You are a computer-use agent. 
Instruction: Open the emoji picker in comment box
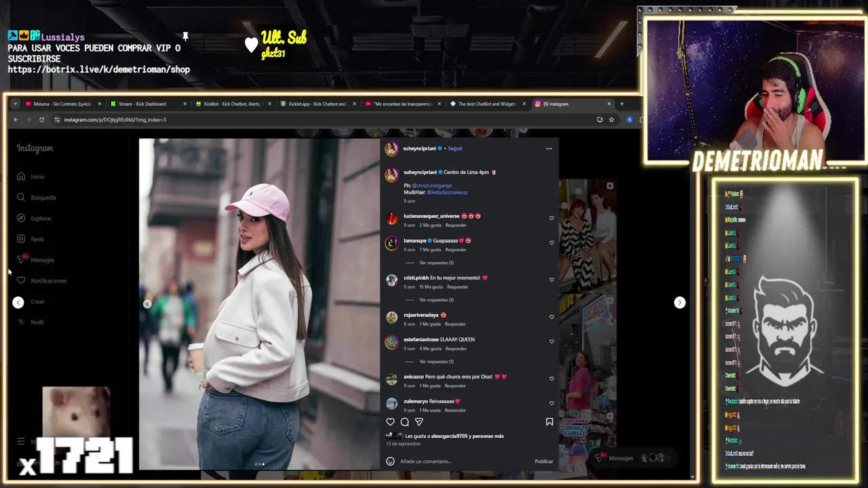click(x=390, y=461)
